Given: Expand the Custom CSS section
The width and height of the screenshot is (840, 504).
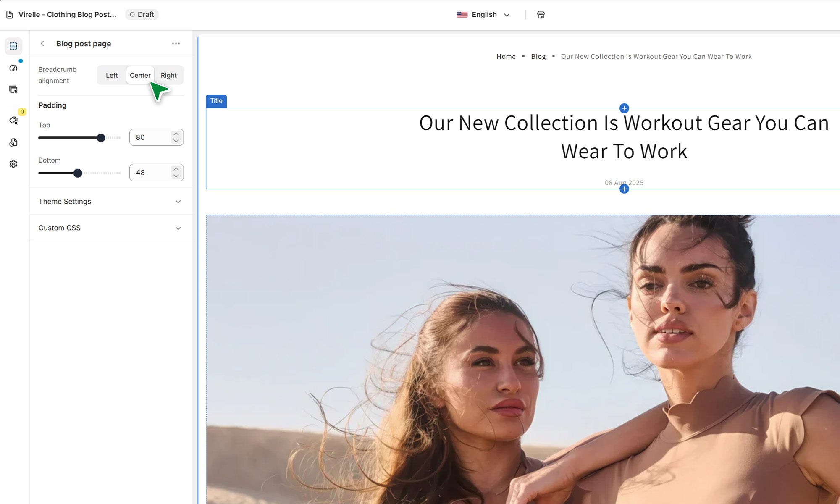Looking at the screenshot, I should tap(111, 228).
